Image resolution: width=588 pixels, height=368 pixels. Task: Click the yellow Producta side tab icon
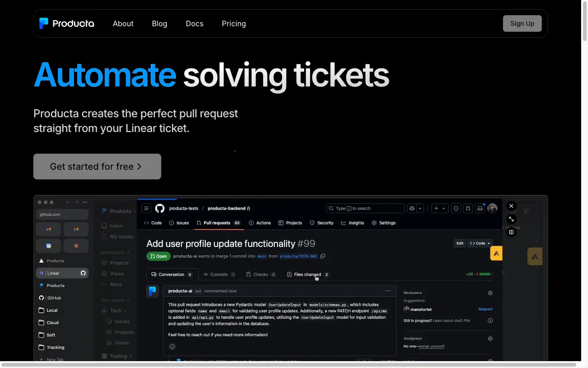[x=496, y=253]
